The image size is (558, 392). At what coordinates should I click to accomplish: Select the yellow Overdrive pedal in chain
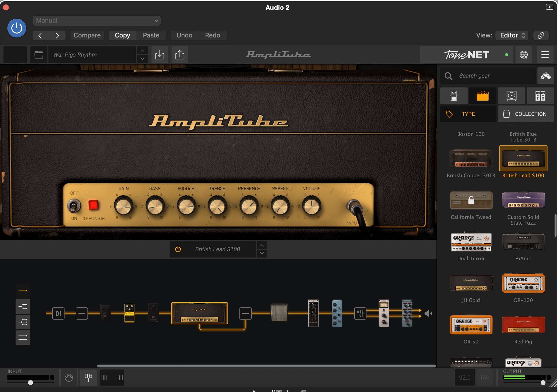tap(129, 313)
